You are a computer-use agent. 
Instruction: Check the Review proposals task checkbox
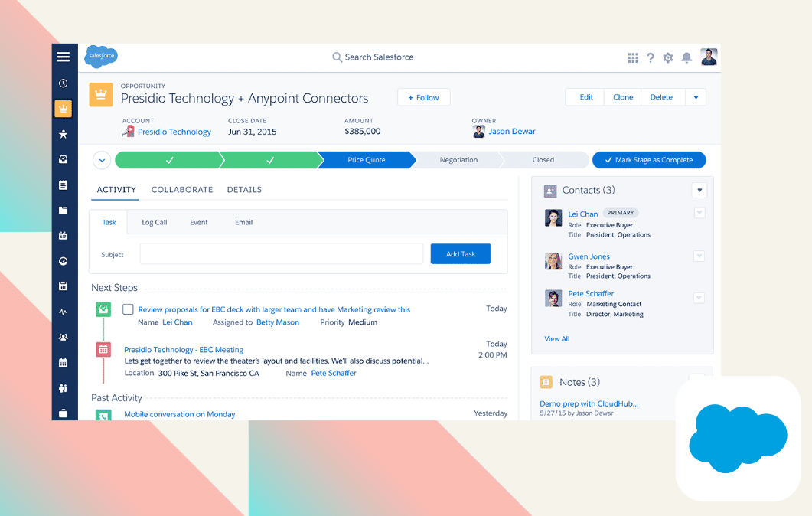[x=128, y=309]
